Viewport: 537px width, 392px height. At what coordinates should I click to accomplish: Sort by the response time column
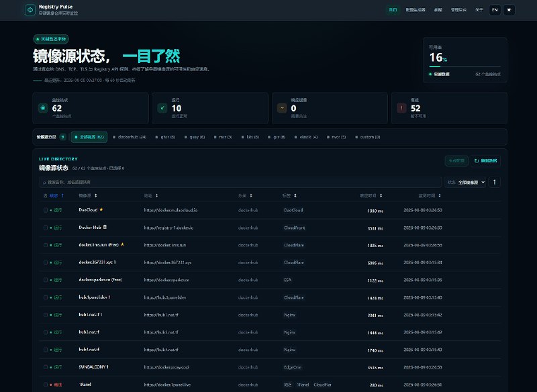[371, 195]
